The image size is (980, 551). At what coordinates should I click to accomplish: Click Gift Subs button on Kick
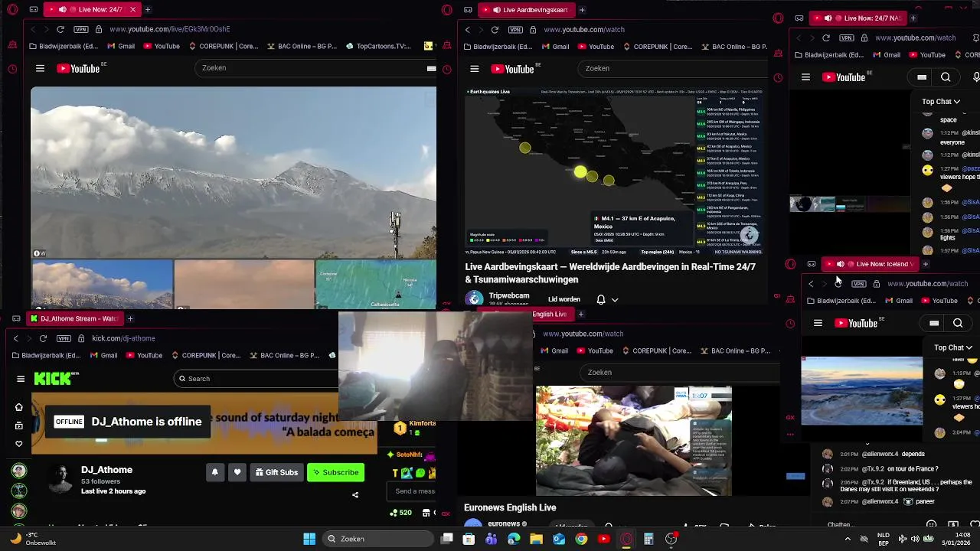pyautogui.click(x=276, y=472)
